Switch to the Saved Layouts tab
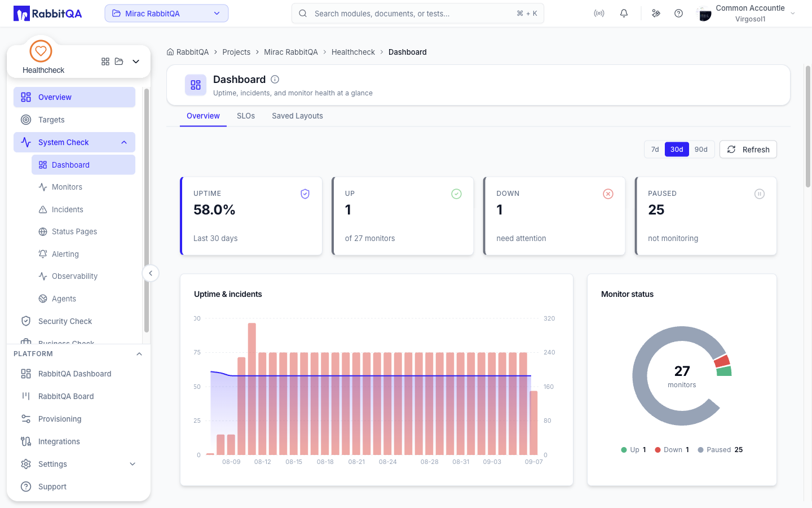Image resolution: width=812 pixels, height=508 pixels. pyautogui.click(x=297, y=116)
